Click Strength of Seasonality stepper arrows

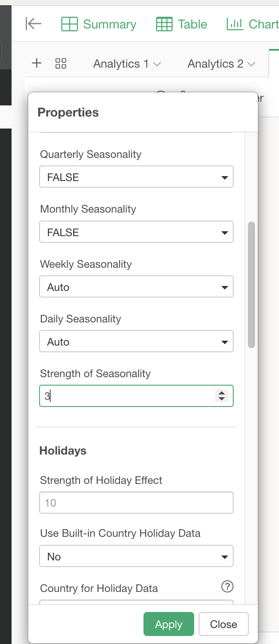click(x=221, y=396)
